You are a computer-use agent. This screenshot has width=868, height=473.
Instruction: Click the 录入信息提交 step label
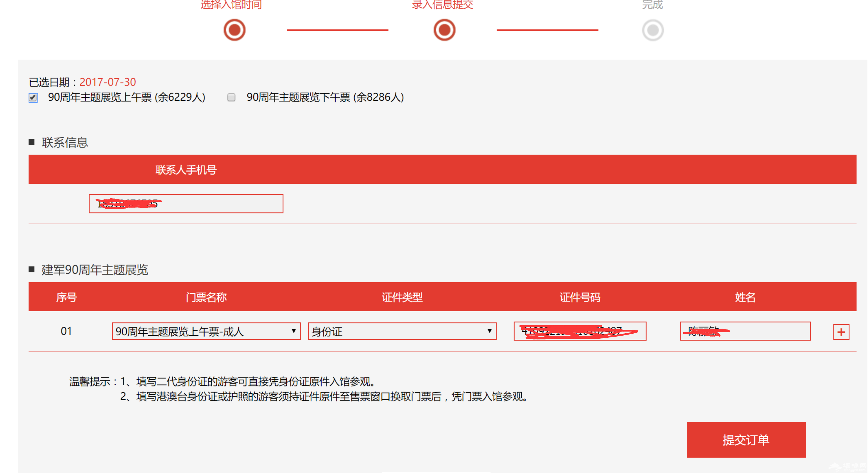point(442,5)
